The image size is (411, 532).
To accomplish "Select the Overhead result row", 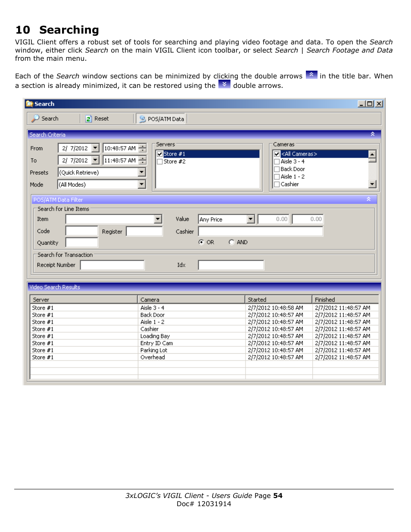I will (x=205, y=358).
